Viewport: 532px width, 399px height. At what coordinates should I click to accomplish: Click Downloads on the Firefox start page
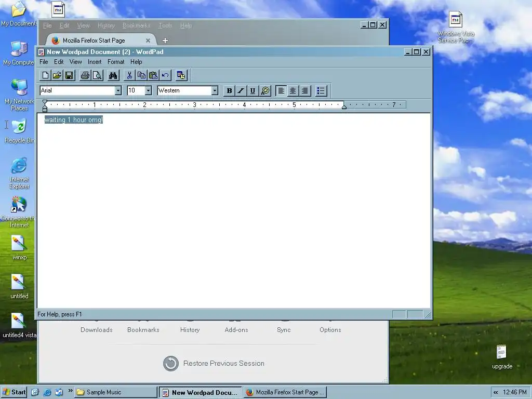click(96, 330)
